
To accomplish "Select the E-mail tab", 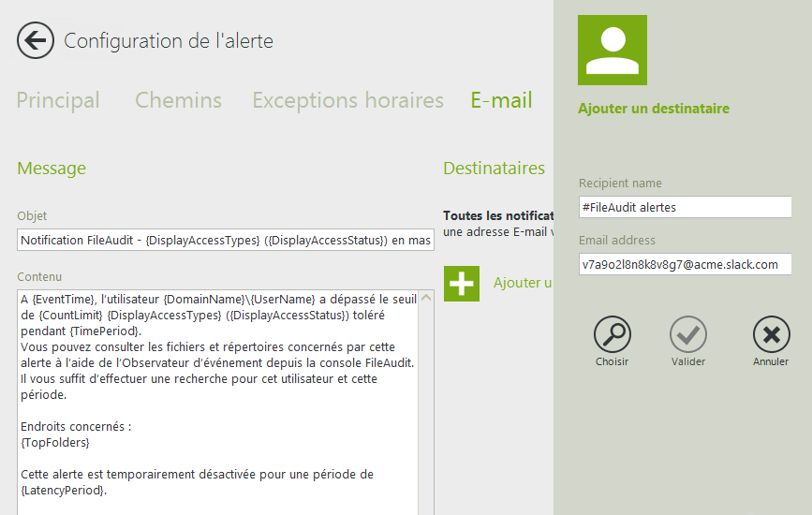I will [501, 100].
